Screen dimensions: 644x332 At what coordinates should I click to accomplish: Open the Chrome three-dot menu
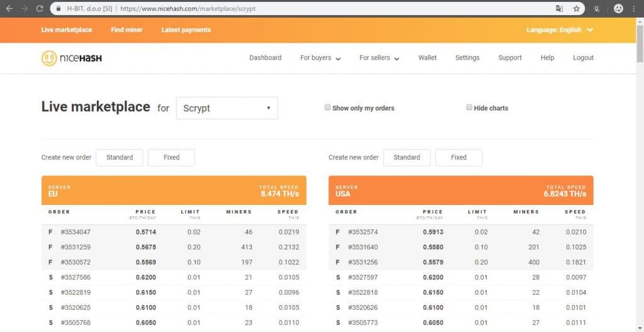point(634,8)
